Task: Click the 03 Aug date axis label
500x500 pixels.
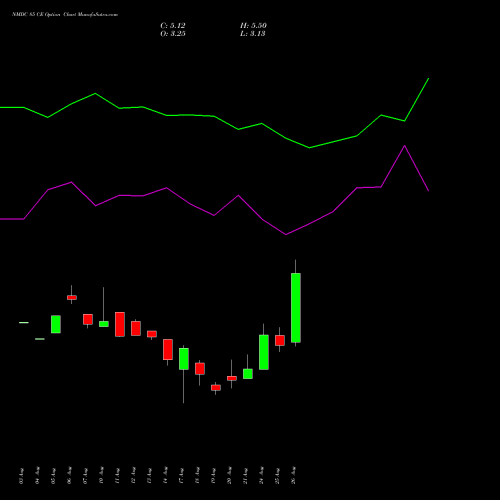Action: coord(21,476)
